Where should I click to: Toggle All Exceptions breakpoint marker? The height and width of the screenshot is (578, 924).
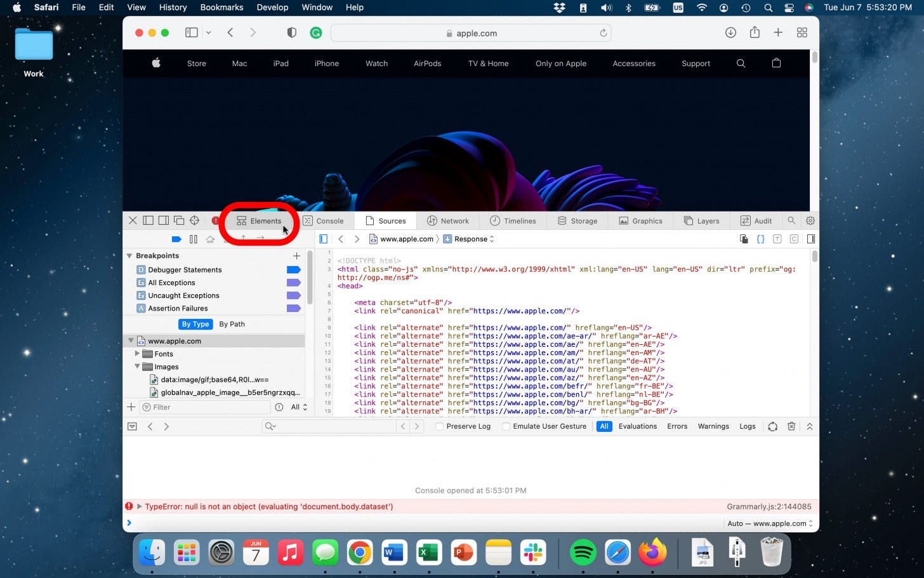[x=293, y=283]
